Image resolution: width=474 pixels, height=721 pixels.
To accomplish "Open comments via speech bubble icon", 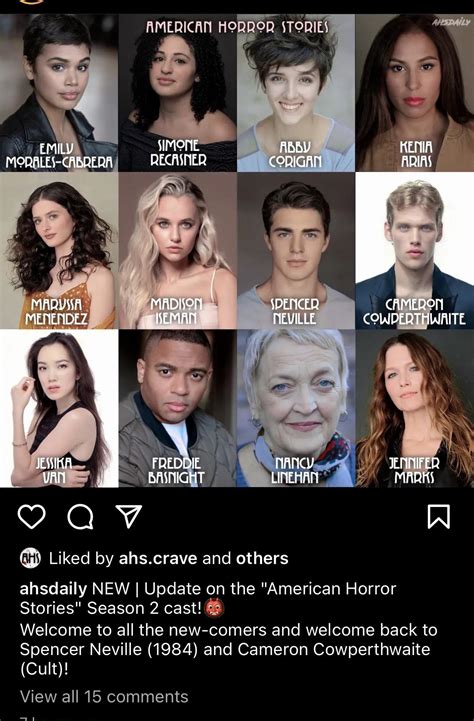I will point(80,517).
